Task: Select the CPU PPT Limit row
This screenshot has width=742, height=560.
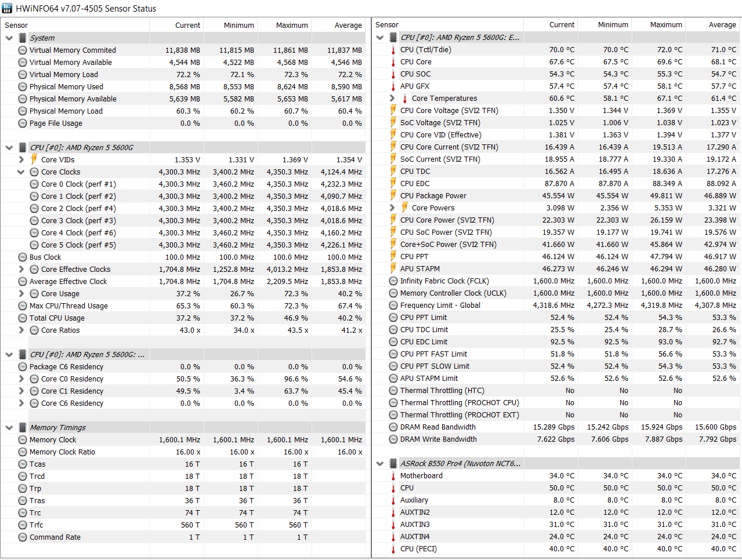Action: coord(556,317)
